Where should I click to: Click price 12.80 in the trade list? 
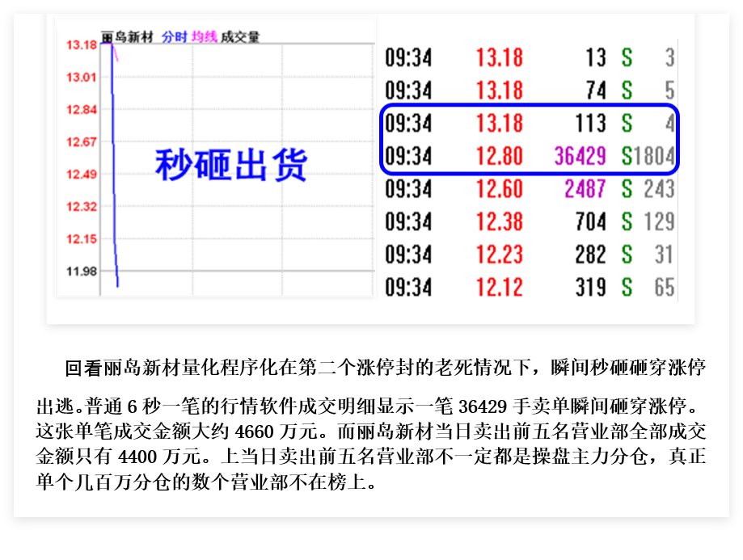point(500,156)
